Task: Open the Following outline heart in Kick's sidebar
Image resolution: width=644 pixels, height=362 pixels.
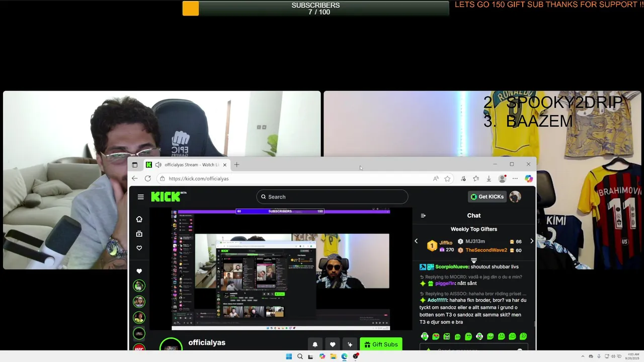Action: (x=139, y=248)
